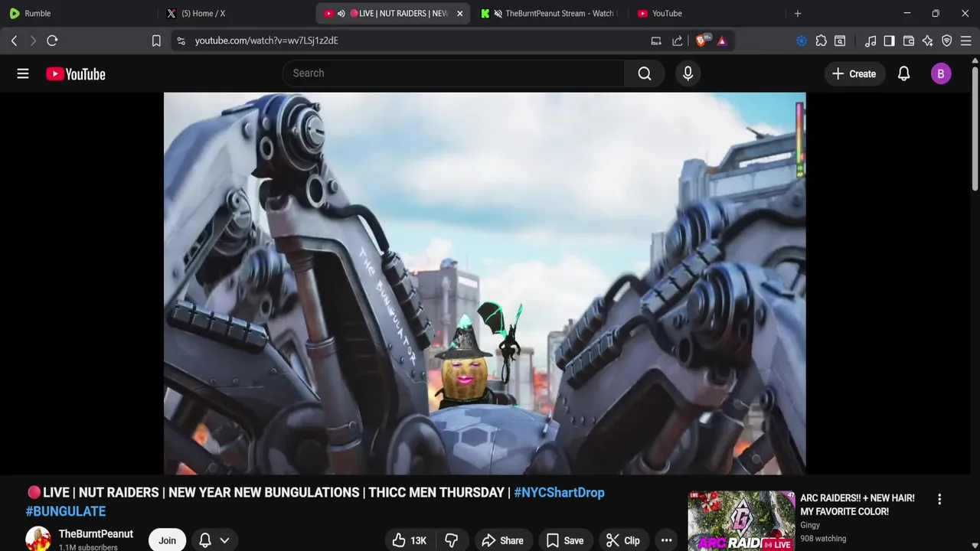Open the #BUNGULATE hashtag link
This screenshot has height=551, width=980.
click(66, 511)
